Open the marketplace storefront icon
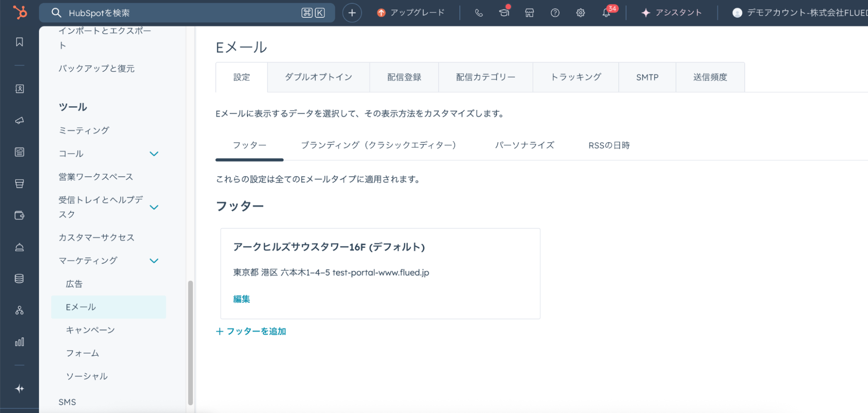Viewport: 868px width, 413px height. [x=529, y=13]
